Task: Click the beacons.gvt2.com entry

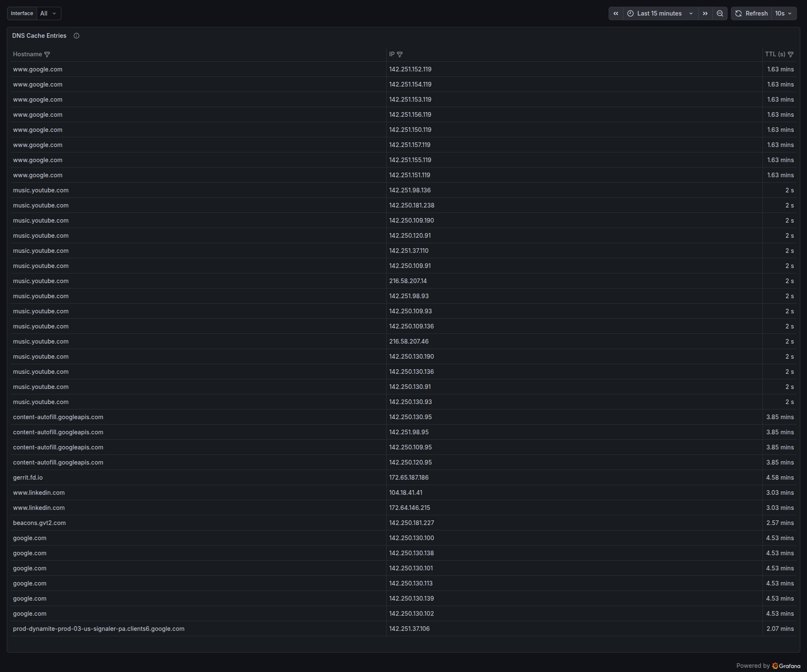Action: click(39, 522)
